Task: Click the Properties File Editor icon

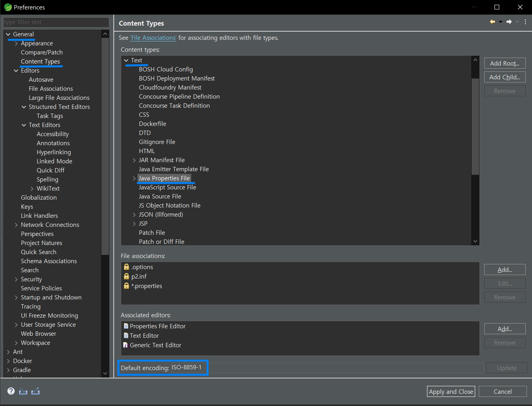Action: coord(126,326)
